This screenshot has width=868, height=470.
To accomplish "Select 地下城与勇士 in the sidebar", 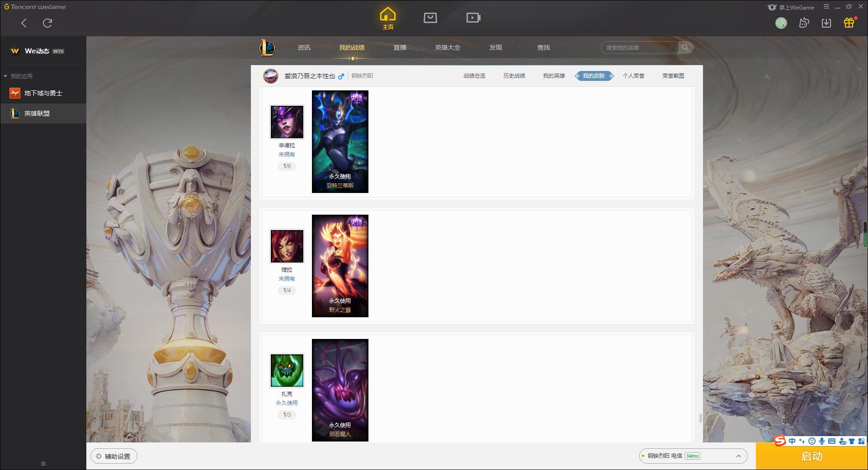I will pyautogui.click(x=43, y=93).
